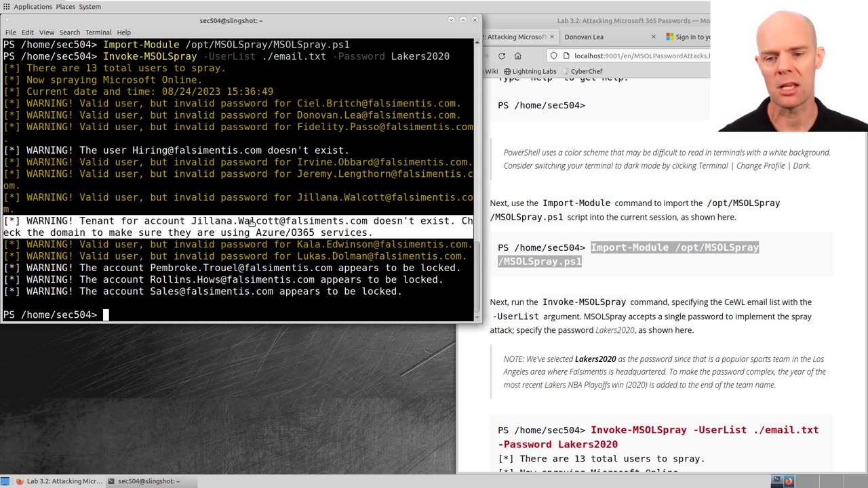Close the Donovan Lea tab
The image size is (868, 488).
653,37
